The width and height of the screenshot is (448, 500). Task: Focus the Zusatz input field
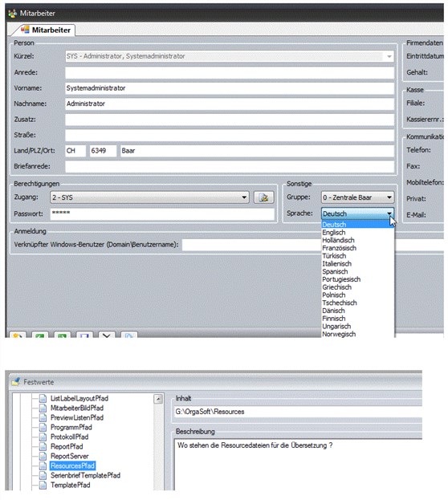230,120
